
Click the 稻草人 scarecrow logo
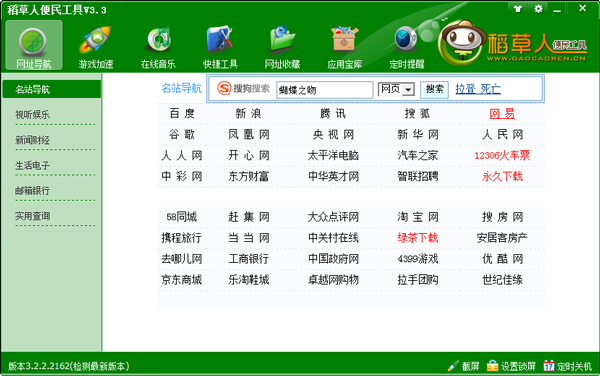tap(513, 43)
